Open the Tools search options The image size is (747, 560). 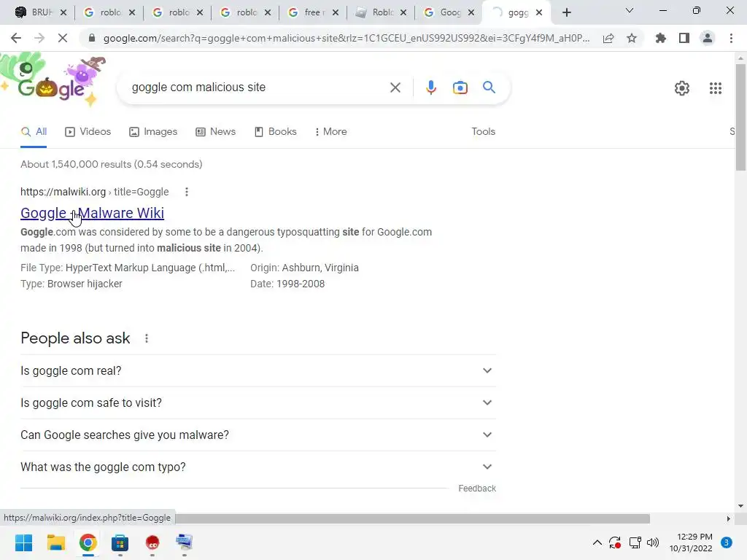(x=483, y=131)
